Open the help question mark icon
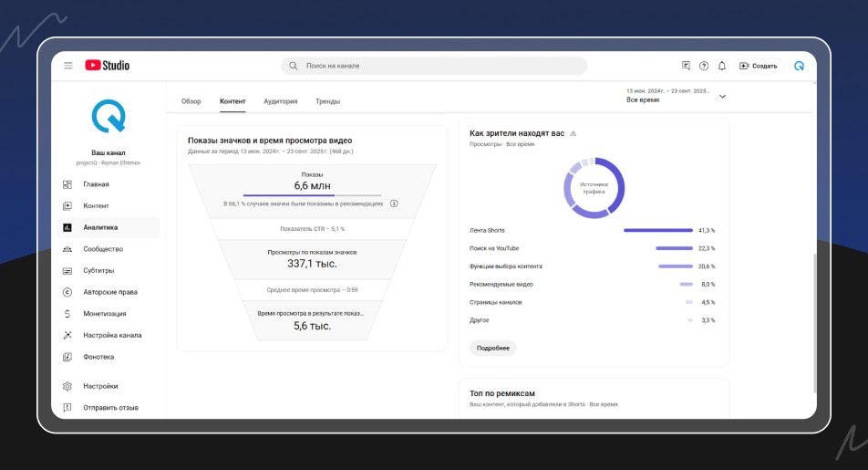Viewport: 868px width, 470px height. 704,66
